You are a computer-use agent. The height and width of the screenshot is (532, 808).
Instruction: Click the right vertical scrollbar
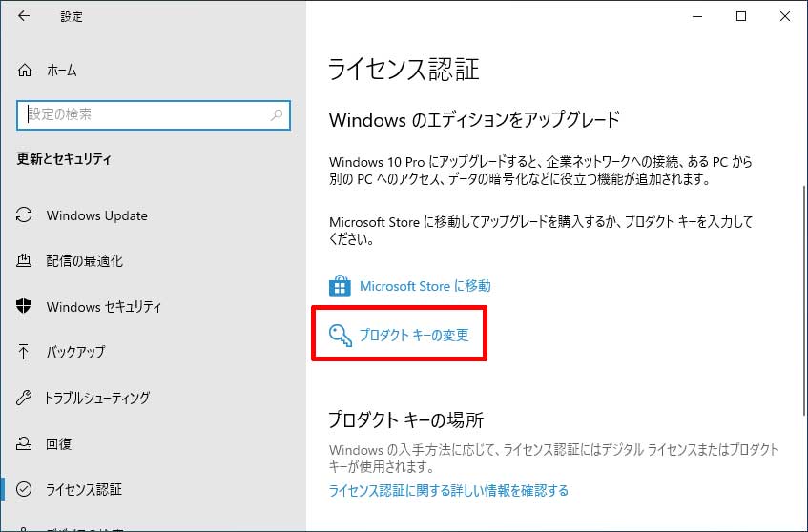click(804, 299)
